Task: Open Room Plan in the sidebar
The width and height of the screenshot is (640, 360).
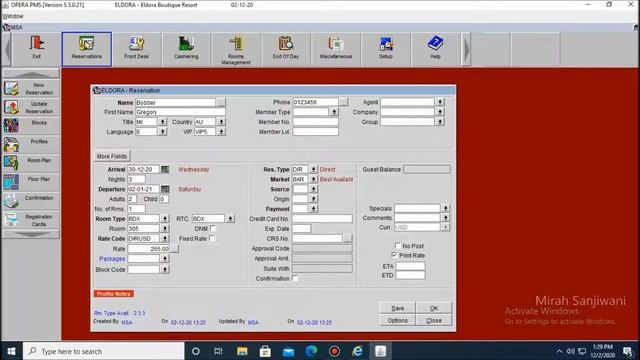Action: click(x=31, y=164)
